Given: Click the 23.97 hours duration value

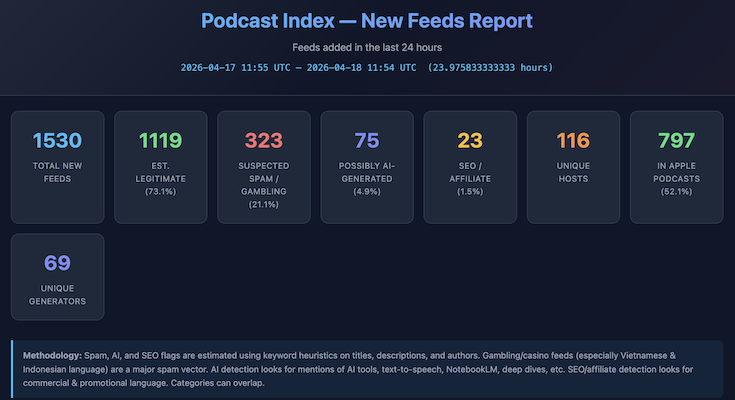Looking at the screenshot, I should click(489, 67).
